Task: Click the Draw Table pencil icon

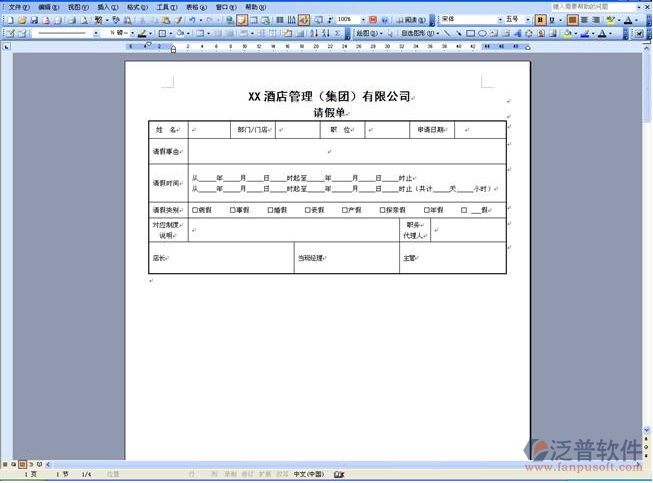Action: tap(10, 33)
